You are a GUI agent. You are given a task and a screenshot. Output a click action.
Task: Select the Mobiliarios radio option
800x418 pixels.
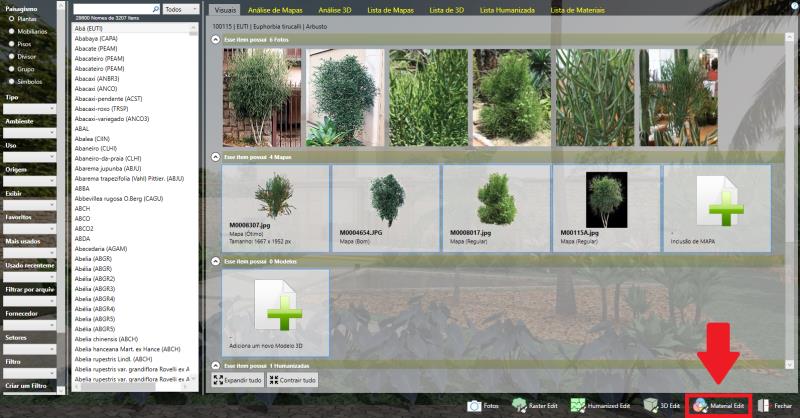tap(9, 31)
